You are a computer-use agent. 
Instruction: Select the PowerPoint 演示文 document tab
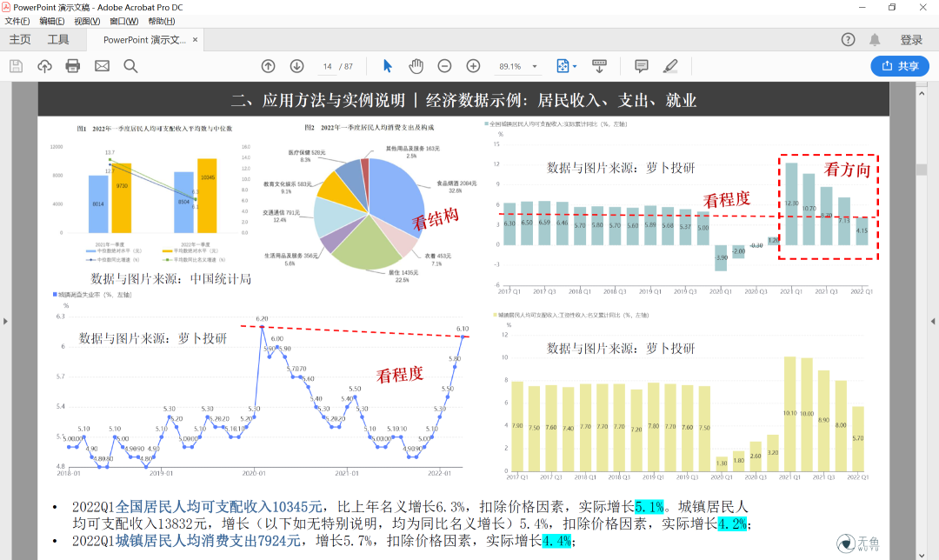click(144, 39)
